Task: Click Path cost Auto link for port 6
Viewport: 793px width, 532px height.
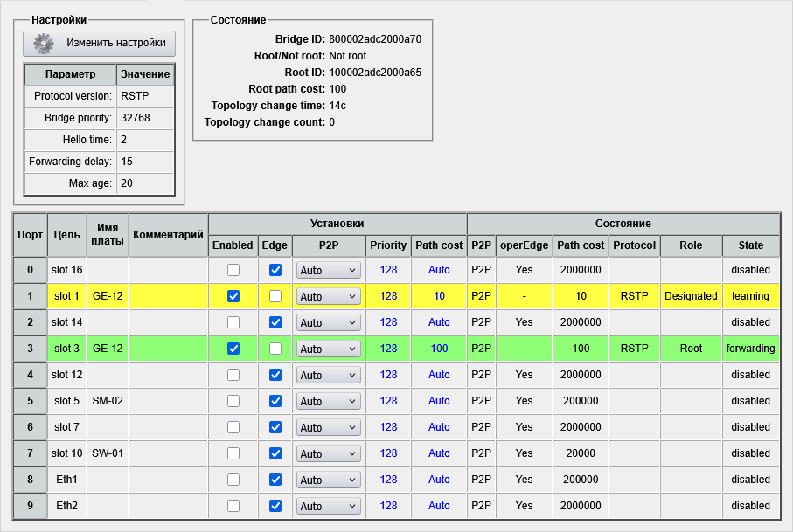Action: coord(439,427)
